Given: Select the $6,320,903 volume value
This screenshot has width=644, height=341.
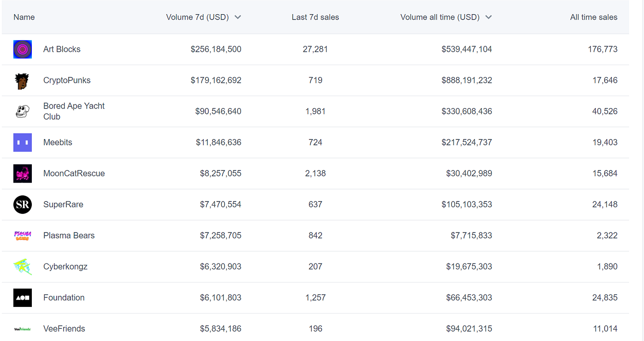Looking at the screenshot, I should pyautogui.click(x=221, y=266).
